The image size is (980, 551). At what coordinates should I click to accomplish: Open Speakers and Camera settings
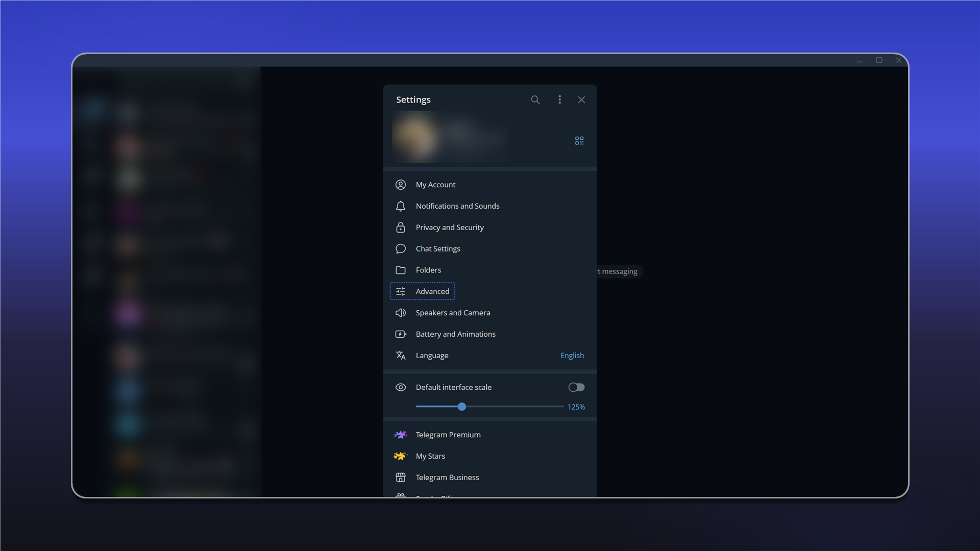pyautogui.click(x=490, y=313)
